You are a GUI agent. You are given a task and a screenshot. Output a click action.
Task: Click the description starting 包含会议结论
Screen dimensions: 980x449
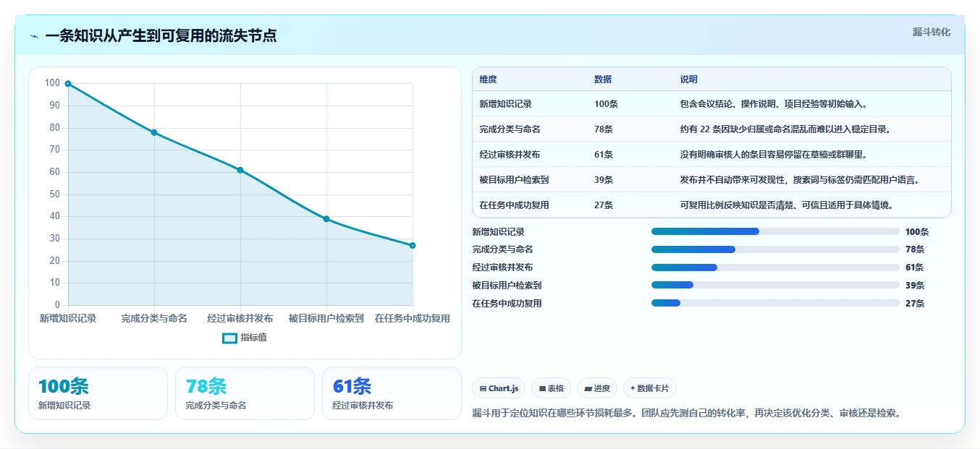pos(774,104)
